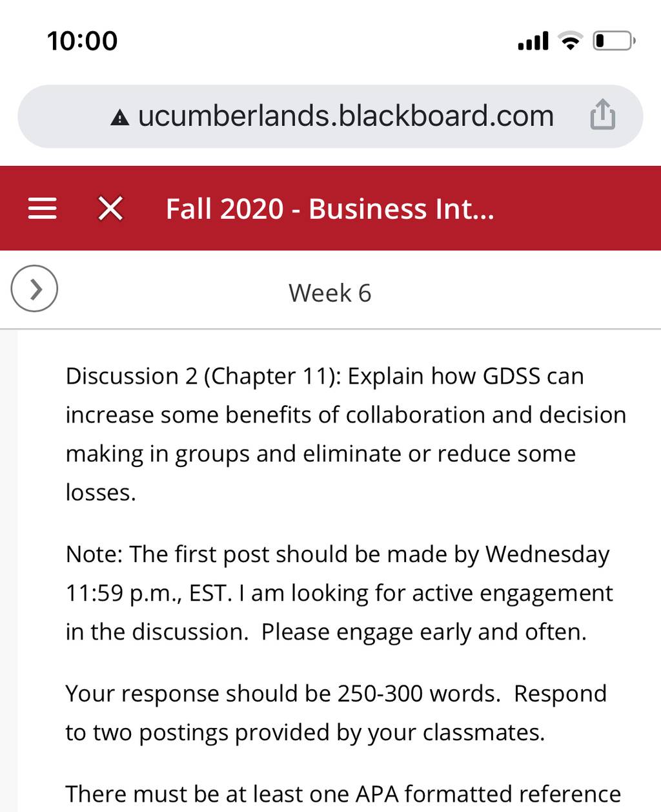Screen dimensions: 661x812
Task: Tap the red course header bar
Action: pos(330,208)
